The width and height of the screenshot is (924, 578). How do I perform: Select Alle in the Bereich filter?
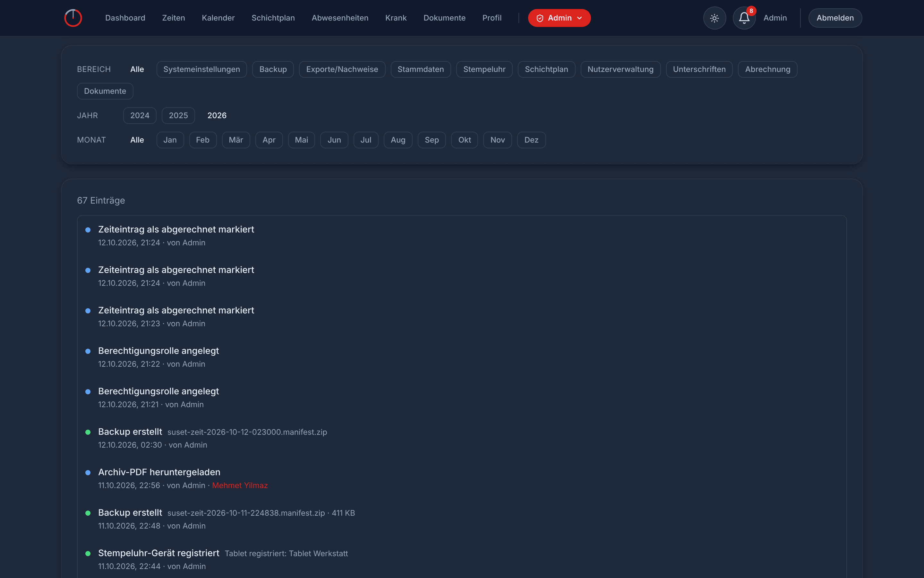(137, 69)
